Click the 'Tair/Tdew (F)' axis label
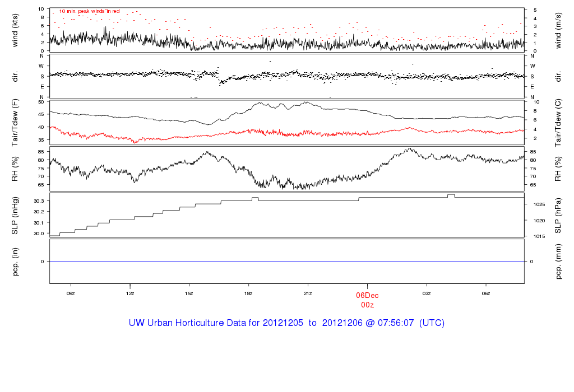574x392 pixels. coord(15,123)
